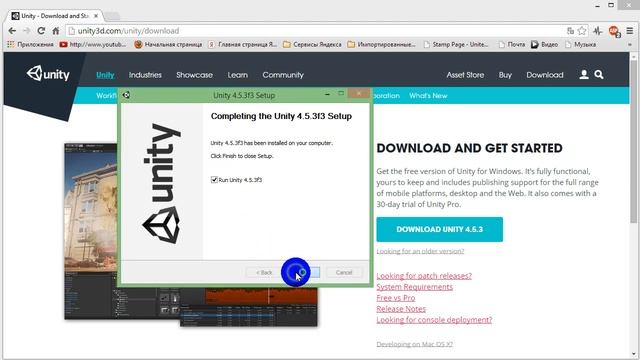Click the Unity icon in the setup title bar

click(126, 95)
